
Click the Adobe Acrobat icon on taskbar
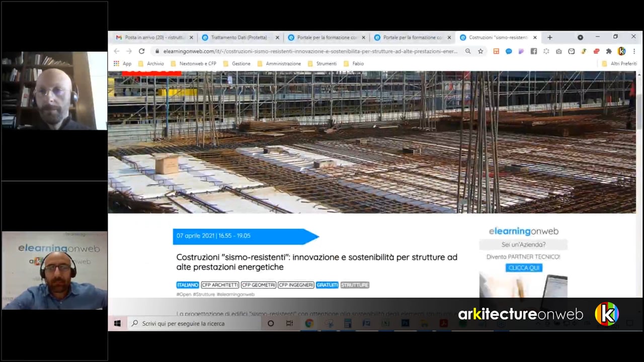coord(444,323)
